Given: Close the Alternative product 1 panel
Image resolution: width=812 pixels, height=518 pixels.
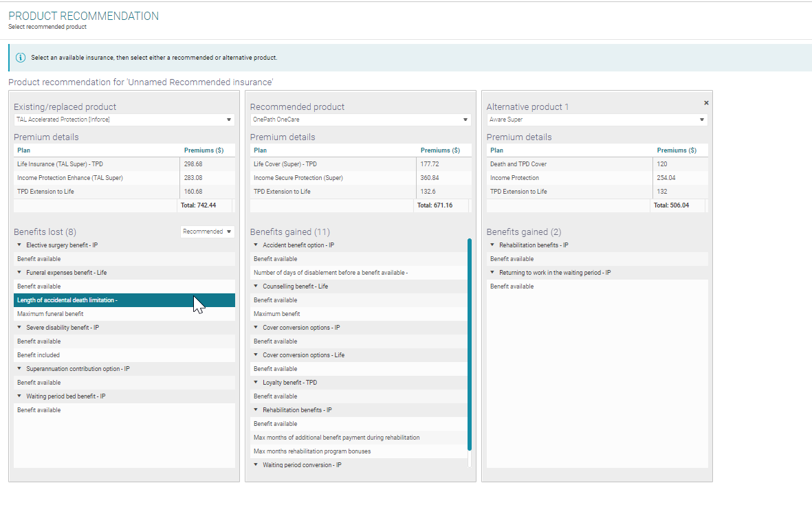Looking at the screenshot, I should [706, 103].
